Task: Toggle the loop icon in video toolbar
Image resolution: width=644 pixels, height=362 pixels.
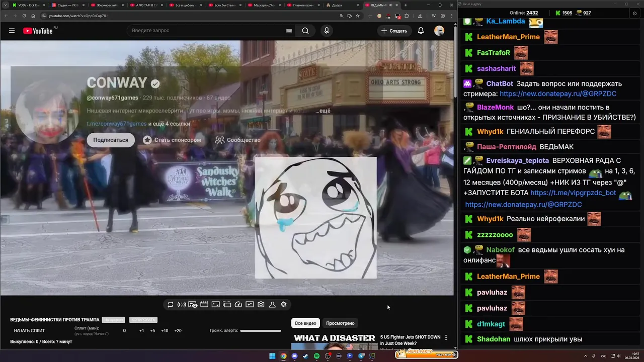Action: coord(171,305)
